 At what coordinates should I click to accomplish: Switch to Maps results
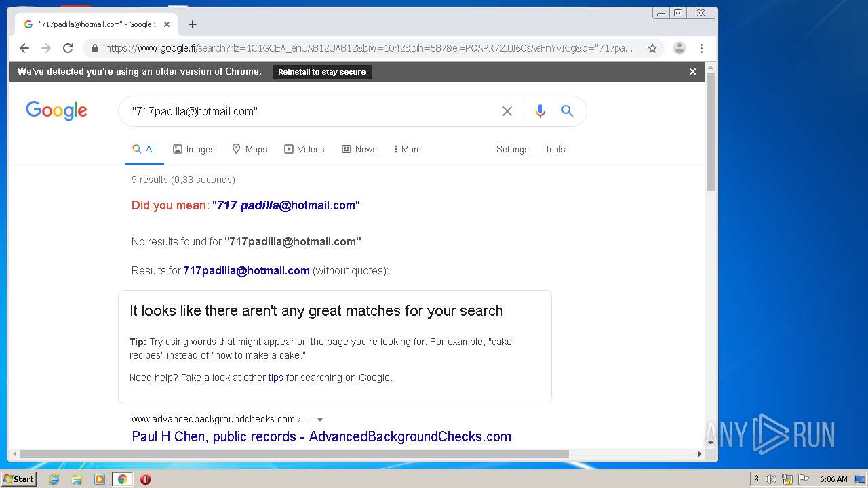click(x=249, y=149)
